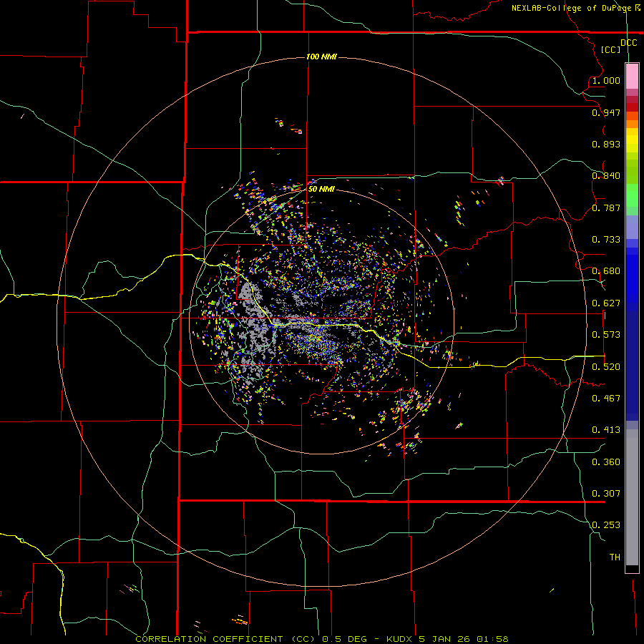Click the 0.413 legend value
The width and height of the screenshot is (644, 644).
(606, 430)
